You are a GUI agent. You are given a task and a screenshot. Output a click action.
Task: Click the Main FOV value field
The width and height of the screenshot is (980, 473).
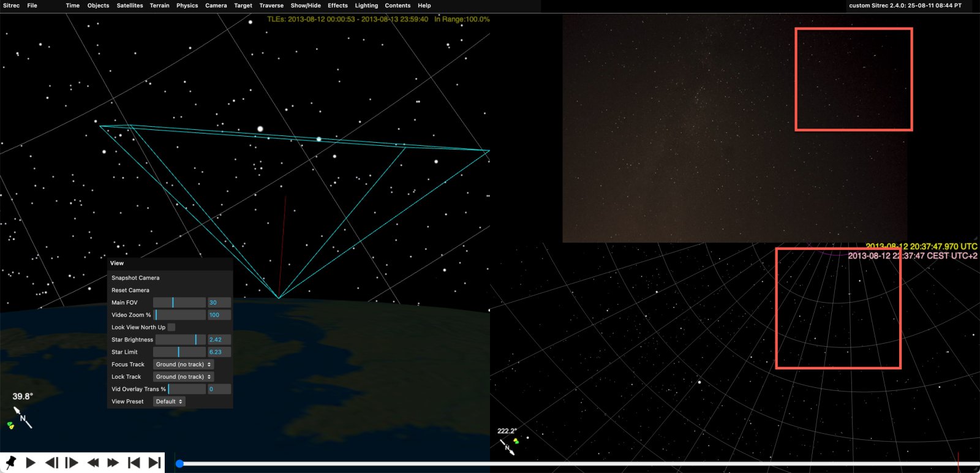219,303
